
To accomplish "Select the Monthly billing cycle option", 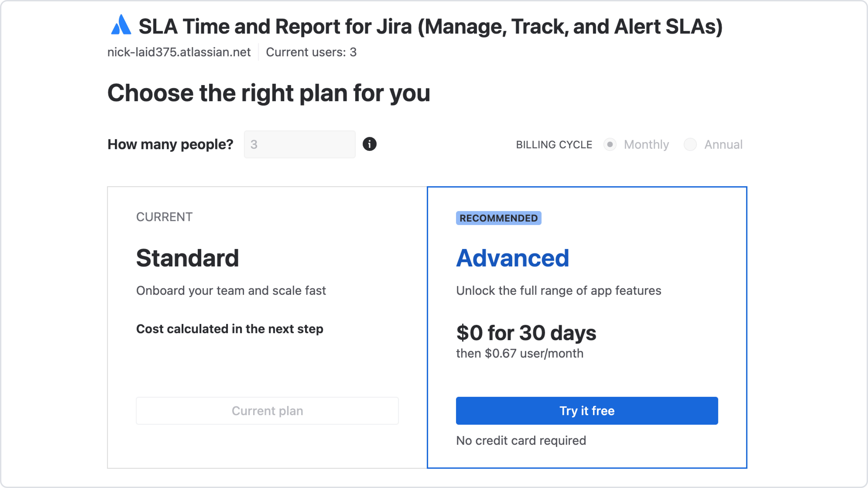I will [610, 144].
